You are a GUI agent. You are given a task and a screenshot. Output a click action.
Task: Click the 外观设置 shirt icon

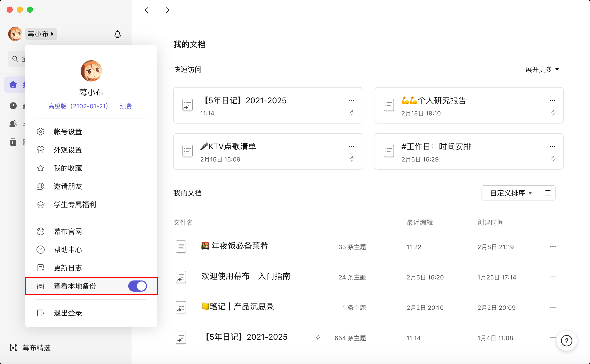pyautogui.click(x=41, y=150)
